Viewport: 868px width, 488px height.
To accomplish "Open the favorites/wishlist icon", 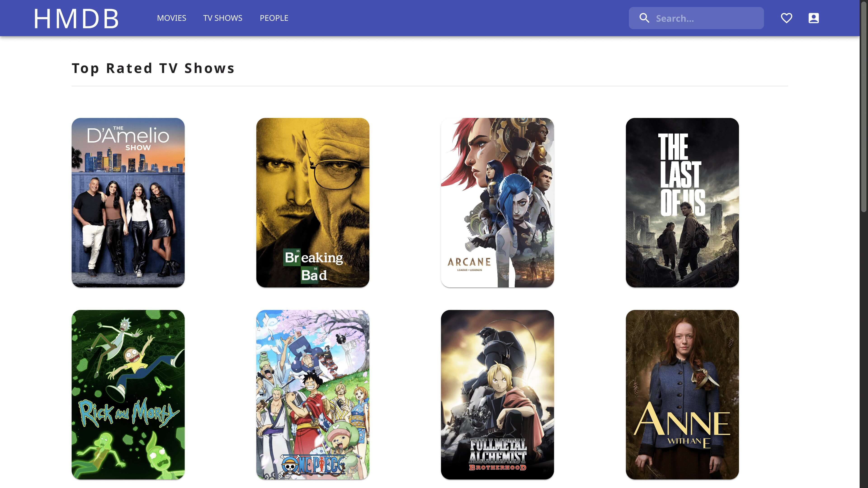I will tap(786, 18).
